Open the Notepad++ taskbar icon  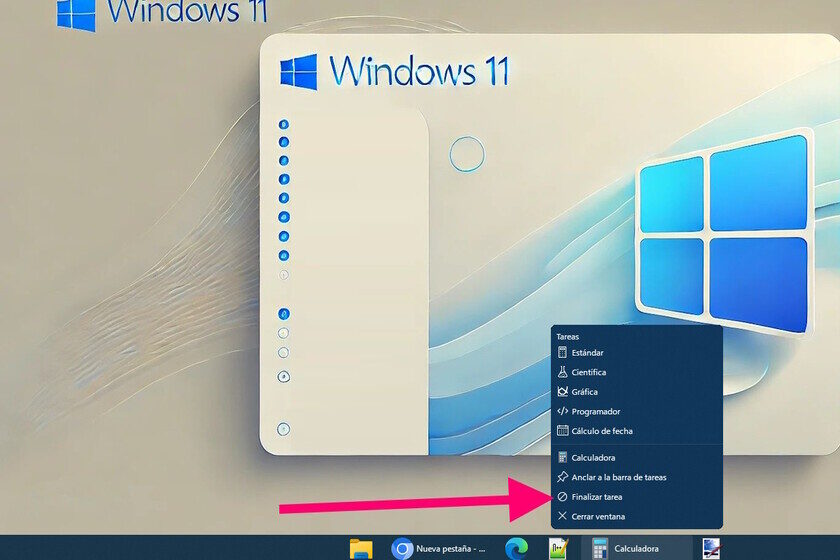pos(558,549)
